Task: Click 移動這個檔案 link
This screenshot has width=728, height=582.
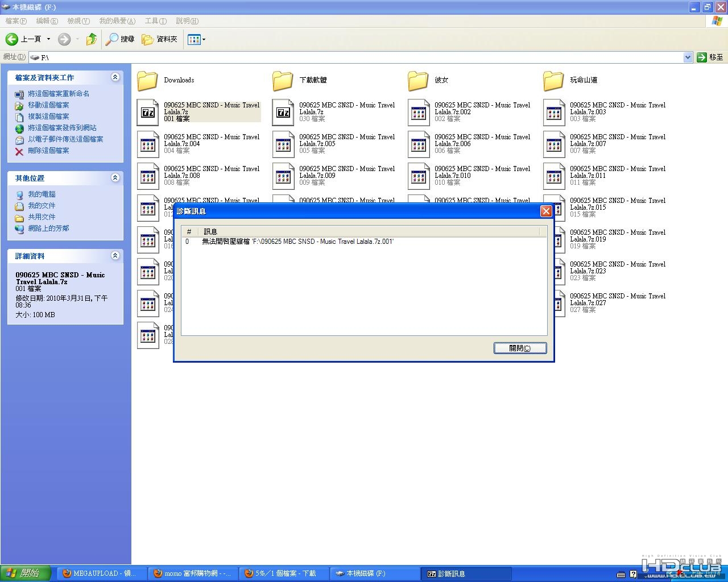Action: 48,105
